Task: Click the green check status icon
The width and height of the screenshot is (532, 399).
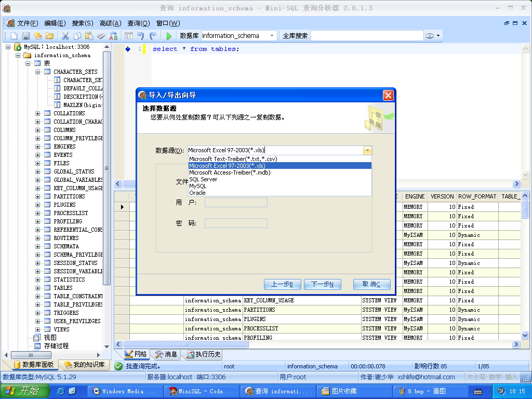Action: coord(118,366)
